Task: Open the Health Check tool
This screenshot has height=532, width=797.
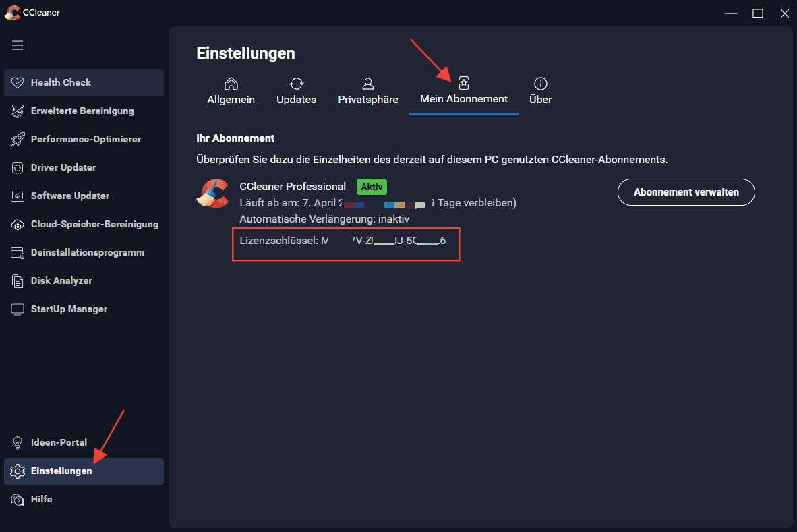Action: pos(62,82)
